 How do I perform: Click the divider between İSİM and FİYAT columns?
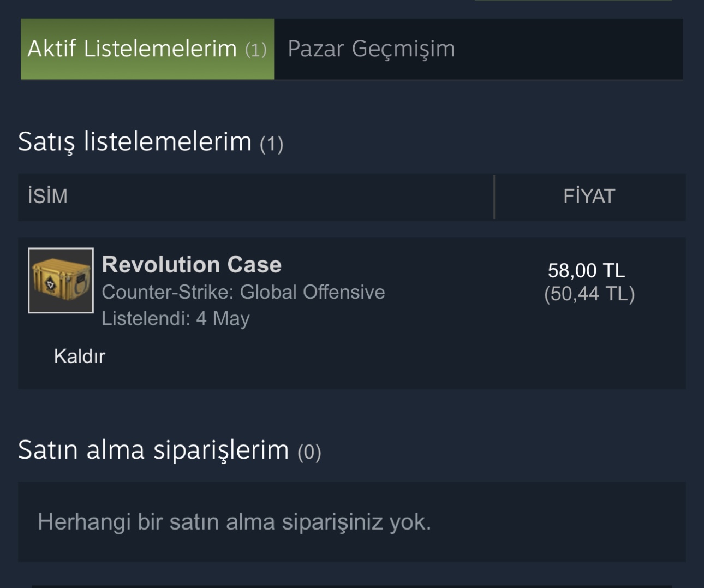pos(494,197)
